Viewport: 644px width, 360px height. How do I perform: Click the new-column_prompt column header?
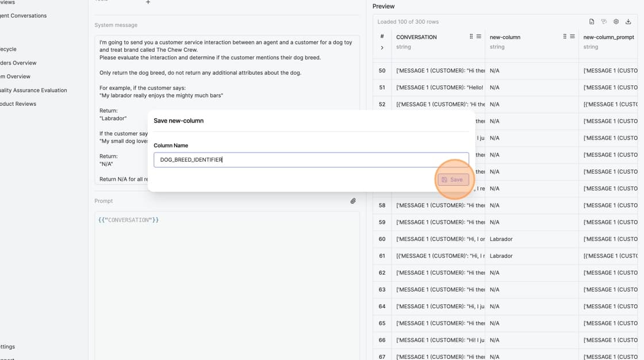(x=608, y=37)
